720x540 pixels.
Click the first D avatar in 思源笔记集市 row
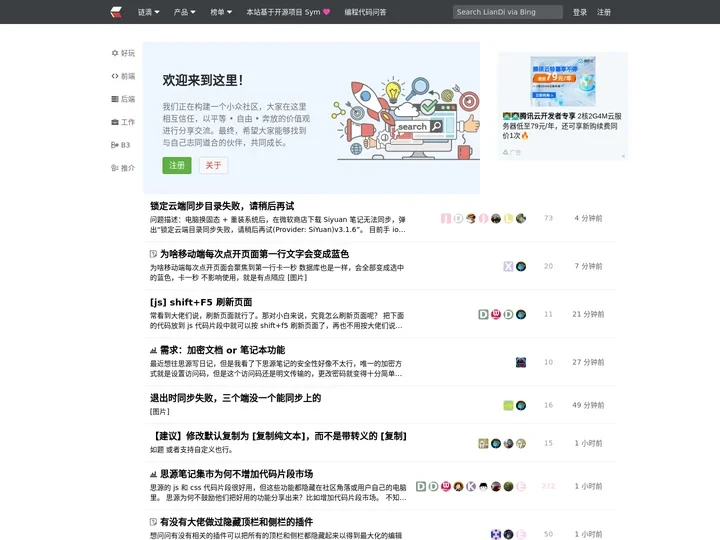[421, 486]
